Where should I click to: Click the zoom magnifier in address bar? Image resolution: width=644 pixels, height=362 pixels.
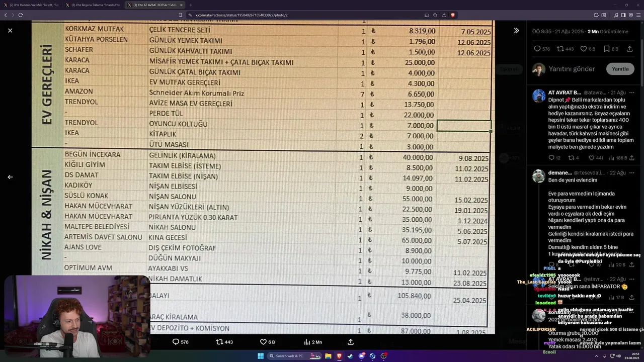435,15
